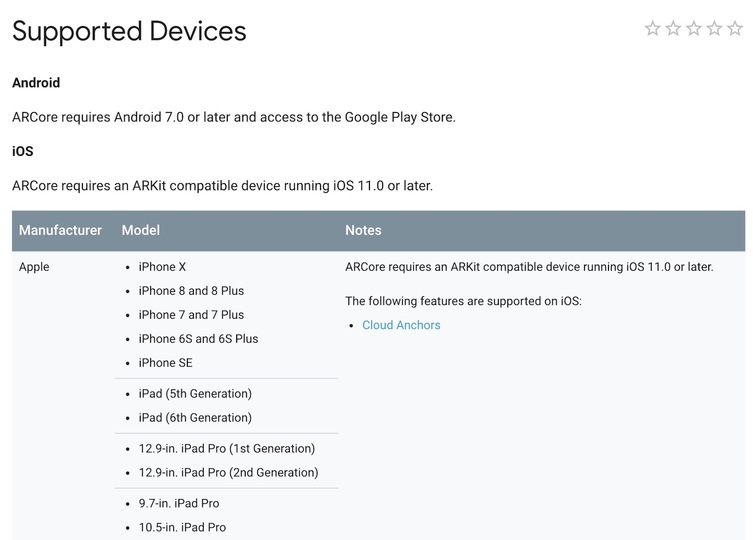Click the Android section heading
This screenshot has width=753, height=540.
[x=36, y=83]
